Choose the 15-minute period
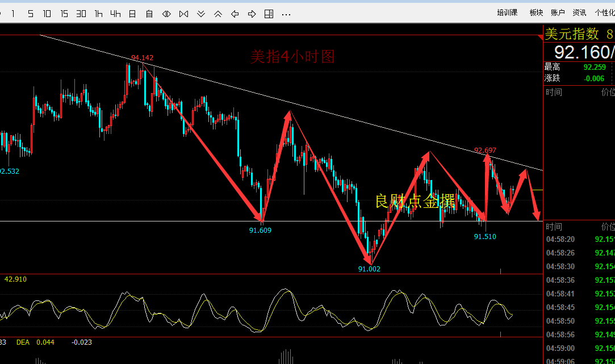 click(64, 14)
